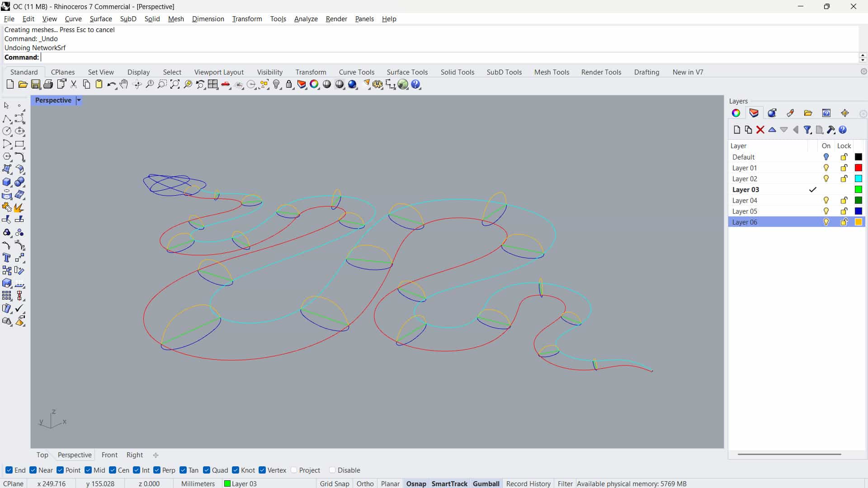Select the Rectangle tool in left sidebar

pyautogui.click(x=19, y=144)
